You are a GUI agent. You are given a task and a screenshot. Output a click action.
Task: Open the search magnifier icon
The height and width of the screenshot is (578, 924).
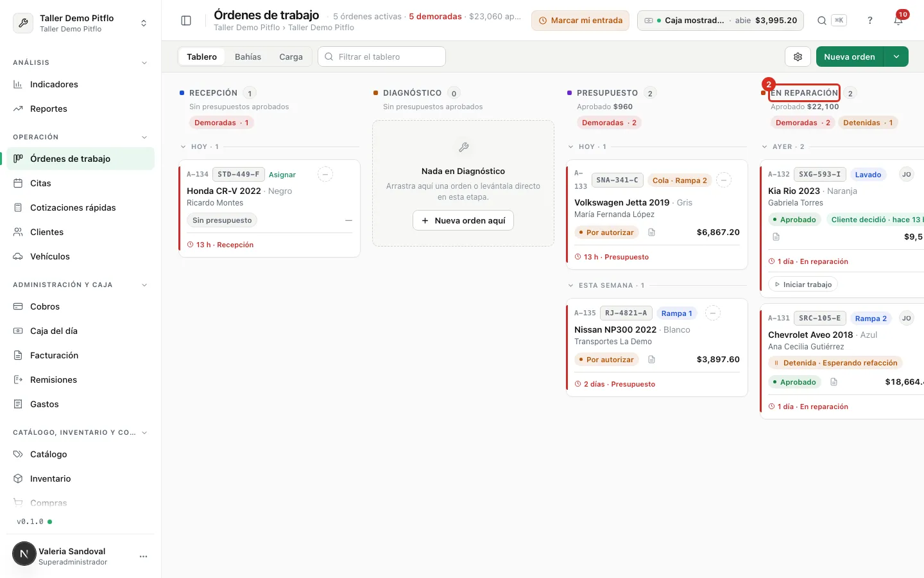(x=821, y=21)
